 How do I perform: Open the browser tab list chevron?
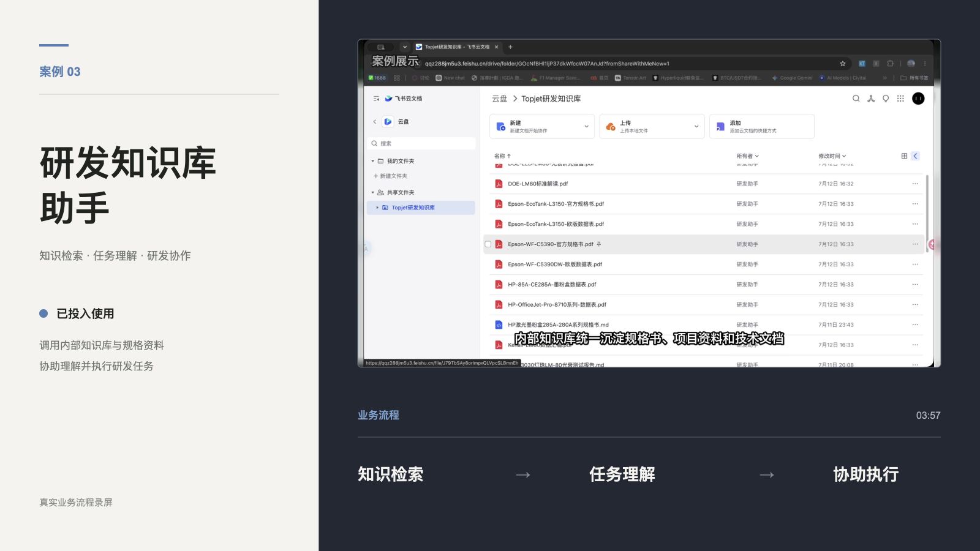[x=405, y=47]
